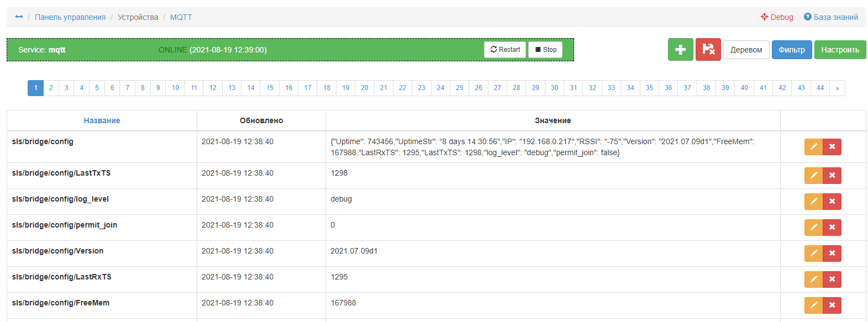Edit the sls/bridge/config/FreeMem entry
Viewport: 868px width, 322px height.
pyautogui.click(x=813, y=305)
